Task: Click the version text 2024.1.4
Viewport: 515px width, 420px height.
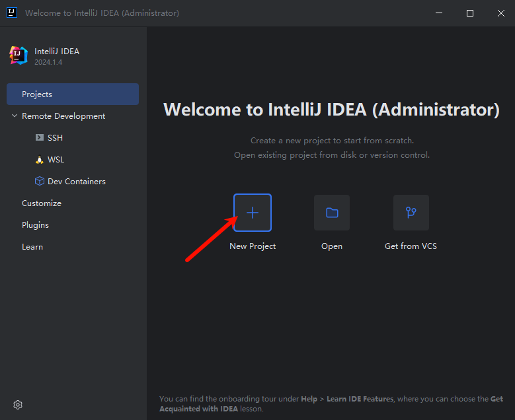Action: 48,62
